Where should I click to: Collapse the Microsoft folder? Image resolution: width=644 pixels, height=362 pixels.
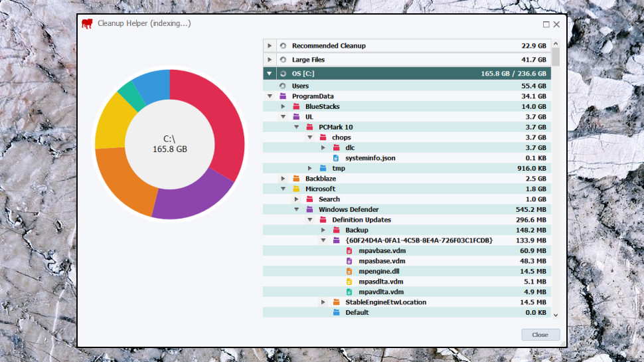283,189
